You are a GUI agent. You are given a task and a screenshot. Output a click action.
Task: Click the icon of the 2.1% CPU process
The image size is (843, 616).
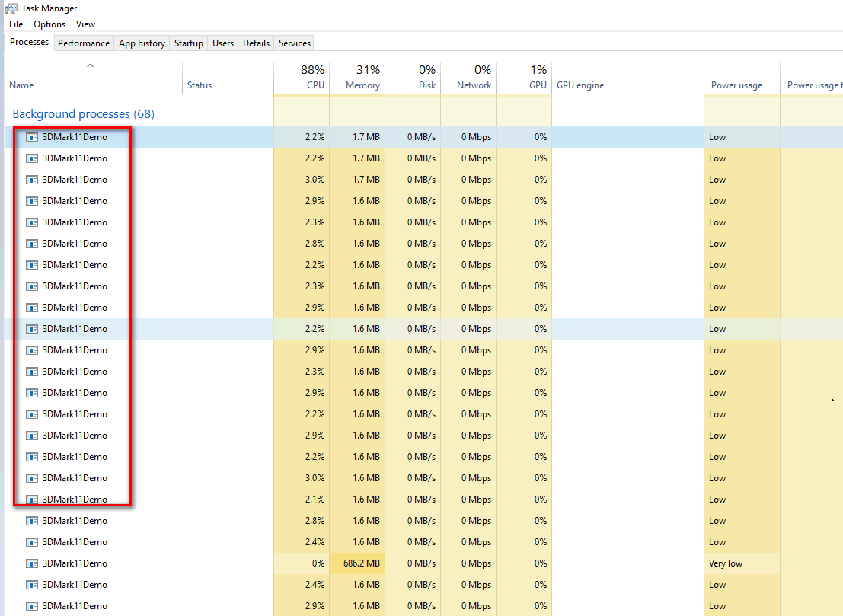32,500
